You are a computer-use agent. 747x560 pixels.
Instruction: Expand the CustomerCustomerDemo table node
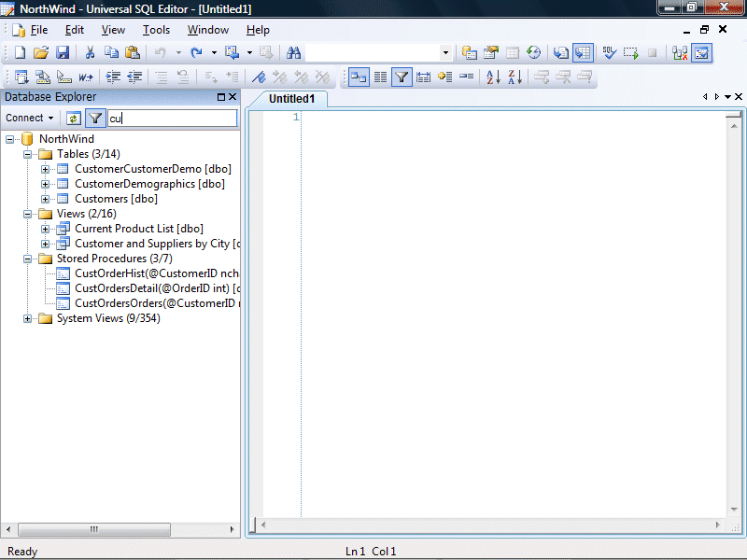tap(45, 170)
